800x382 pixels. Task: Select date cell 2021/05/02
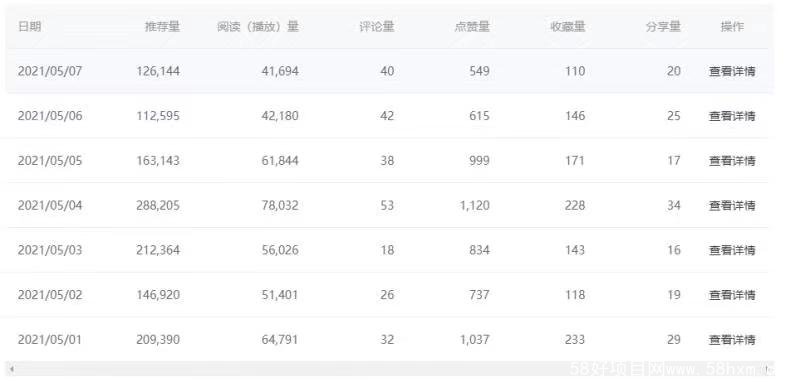49,295
